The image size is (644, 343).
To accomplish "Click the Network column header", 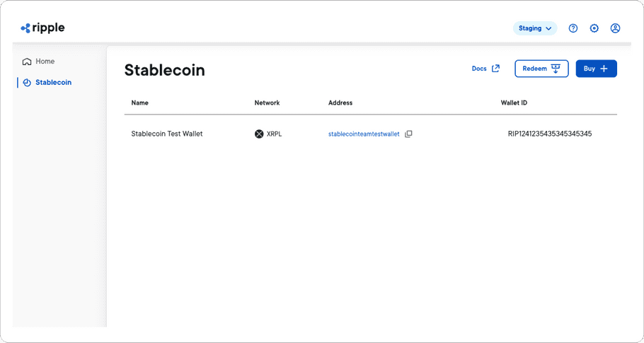I will point(267,103).
